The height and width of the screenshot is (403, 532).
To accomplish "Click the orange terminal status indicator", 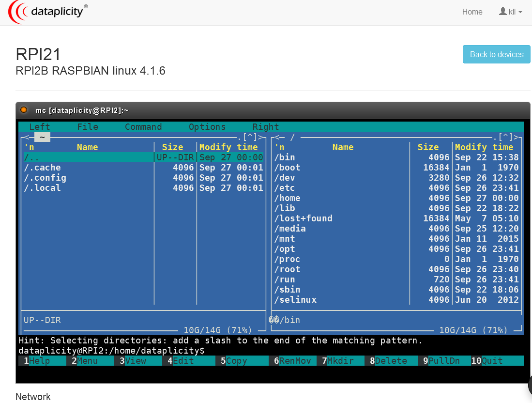I will click(x=24, y=110).
